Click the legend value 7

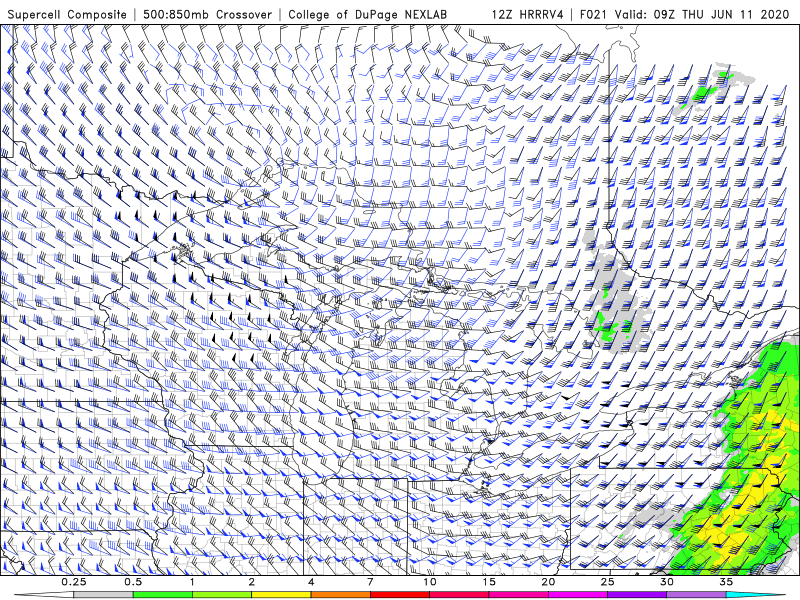coord(370,582)
